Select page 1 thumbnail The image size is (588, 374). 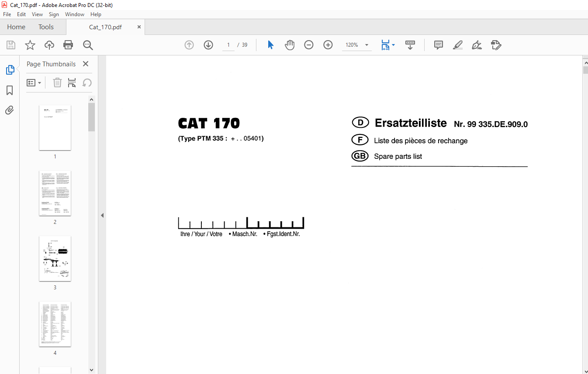[55, 127]
